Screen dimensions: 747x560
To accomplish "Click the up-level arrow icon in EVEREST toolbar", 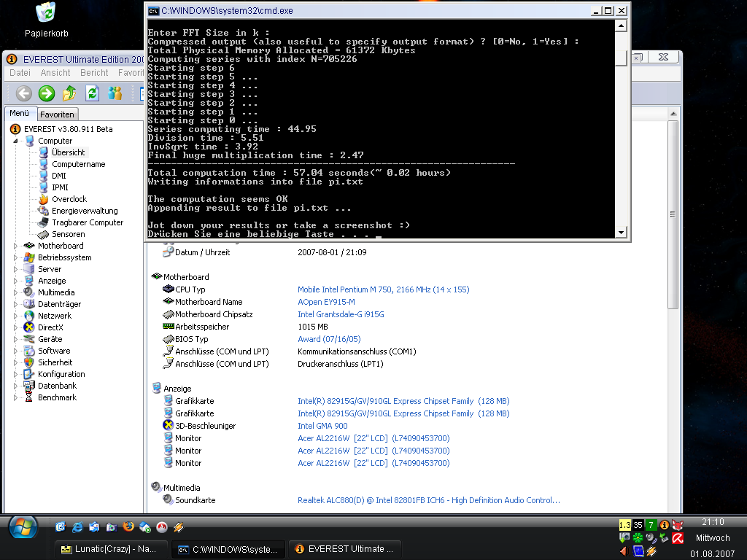I will pos(69,93).
